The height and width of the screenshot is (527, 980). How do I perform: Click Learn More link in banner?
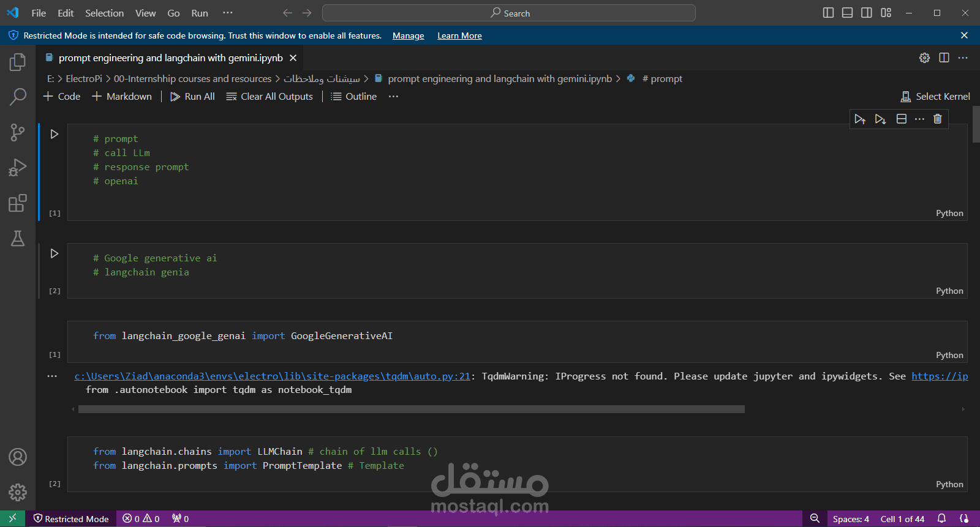click(x=459, y=36)
